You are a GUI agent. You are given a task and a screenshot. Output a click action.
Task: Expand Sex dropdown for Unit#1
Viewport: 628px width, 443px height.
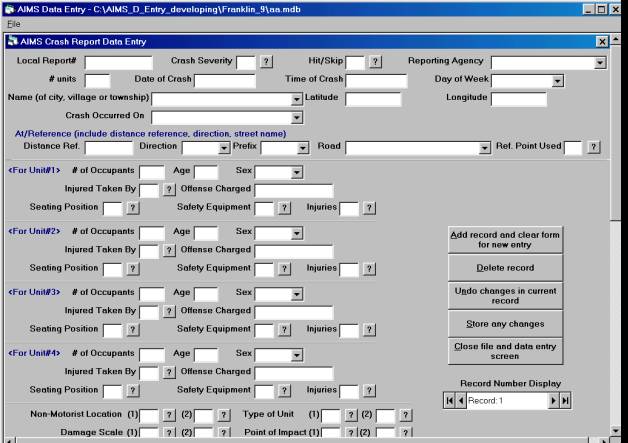click(296, 173)
